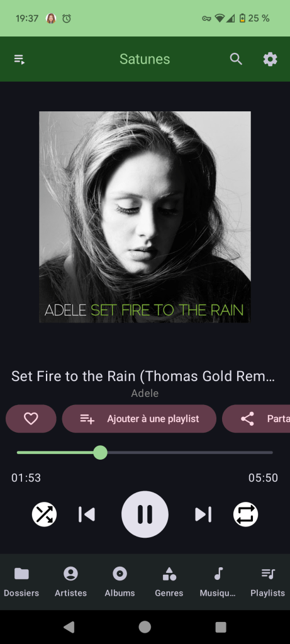Go back to the previous track
Image resolution: width=290 pixels, height=644 pixels.
pyautogui.click(x=87, y=514)
